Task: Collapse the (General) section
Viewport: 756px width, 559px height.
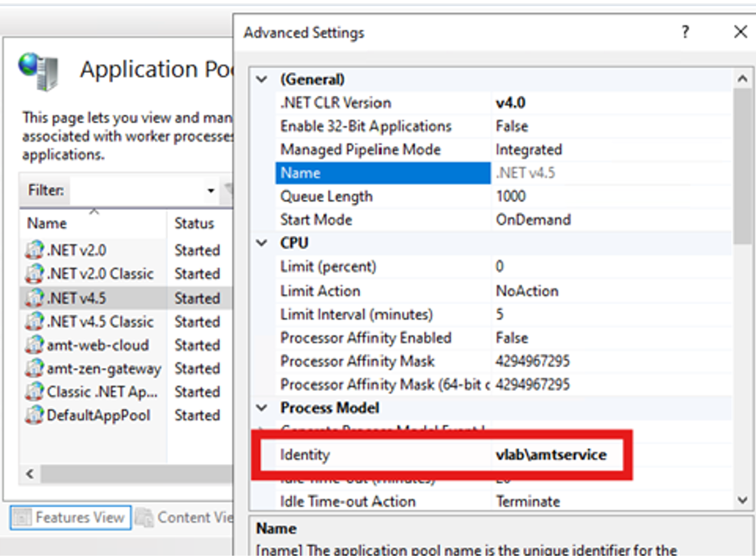Action: point(262,79)
